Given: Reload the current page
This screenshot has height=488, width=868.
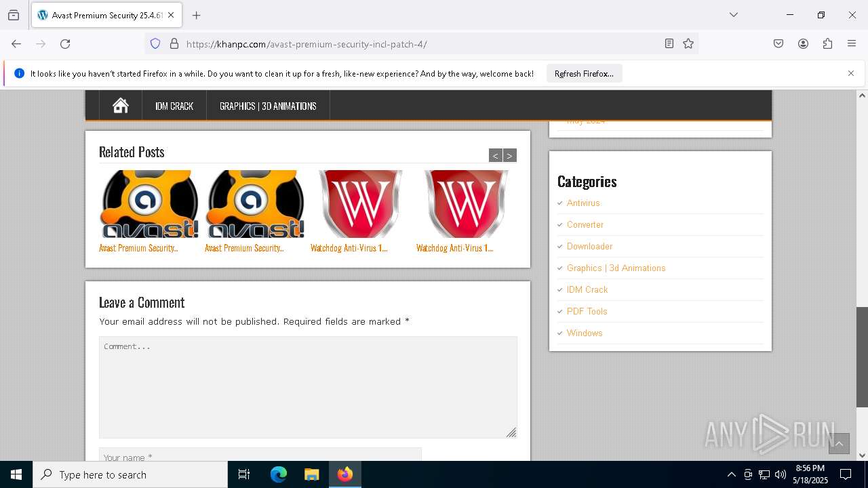Looking at the screenshot, I should click(x=65, y=44).
